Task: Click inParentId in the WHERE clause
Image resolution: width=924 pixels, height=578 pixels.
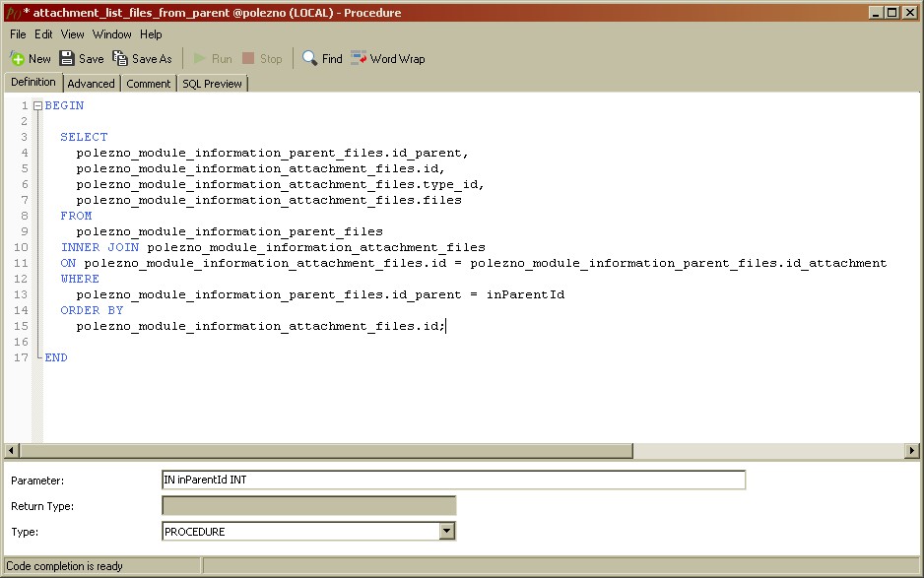Action: (525, 294)
